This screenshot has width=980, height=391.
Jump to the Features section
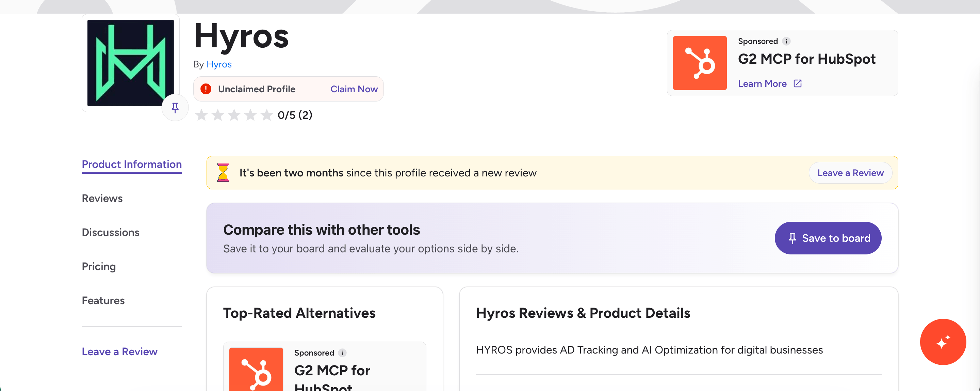coord(103,300)
